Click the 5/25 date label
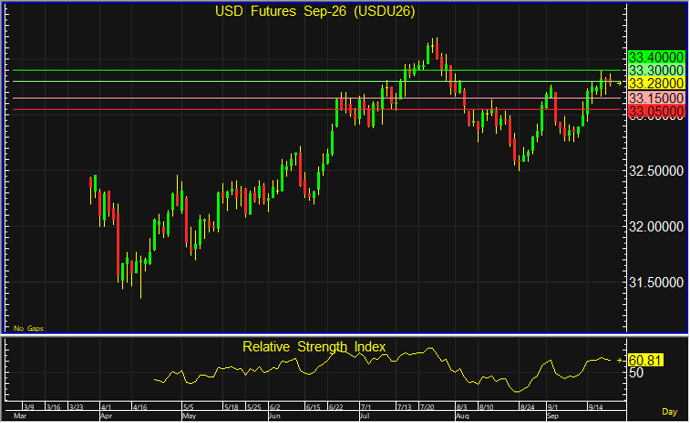 pyautogui.click(x=254, y=407)
